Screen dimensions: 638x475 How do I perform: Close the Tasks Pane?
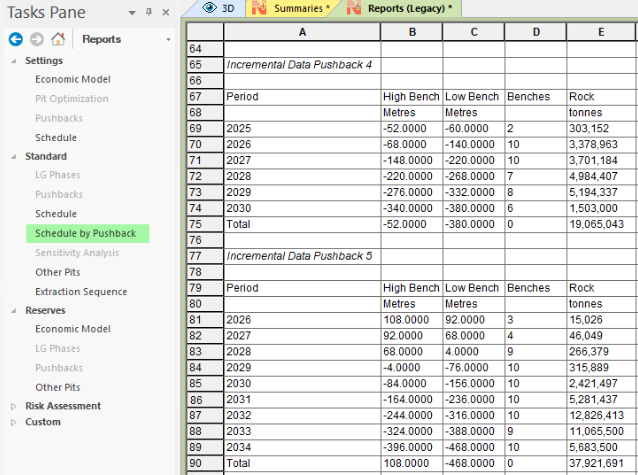[x=166, y=12]
